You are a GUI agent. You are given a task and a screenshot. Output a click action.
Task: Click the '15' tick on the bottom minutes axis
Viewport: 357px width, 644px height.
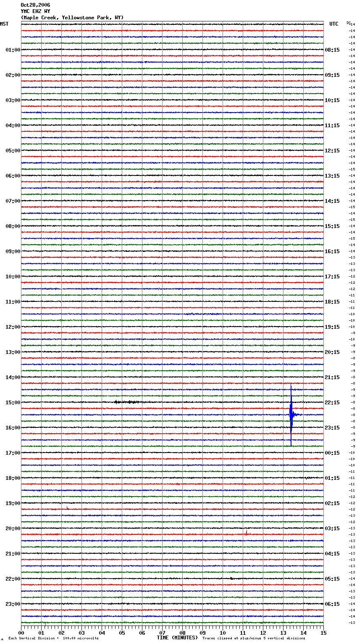click(x=323, y=633)
